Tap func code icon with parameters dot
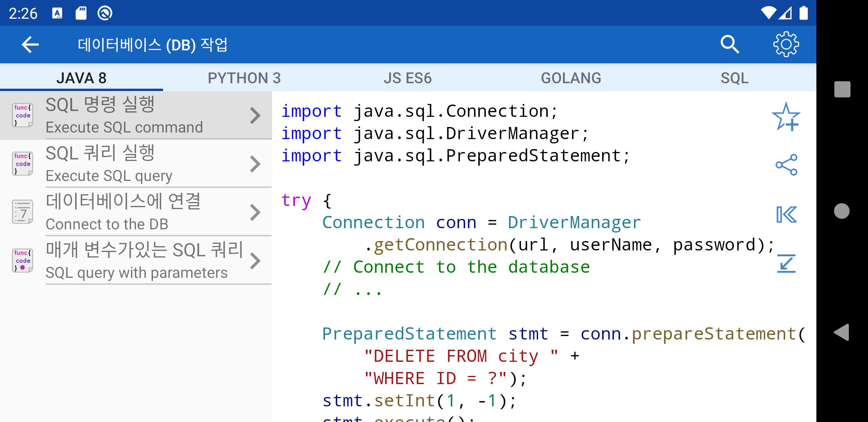 pos(23,261)
